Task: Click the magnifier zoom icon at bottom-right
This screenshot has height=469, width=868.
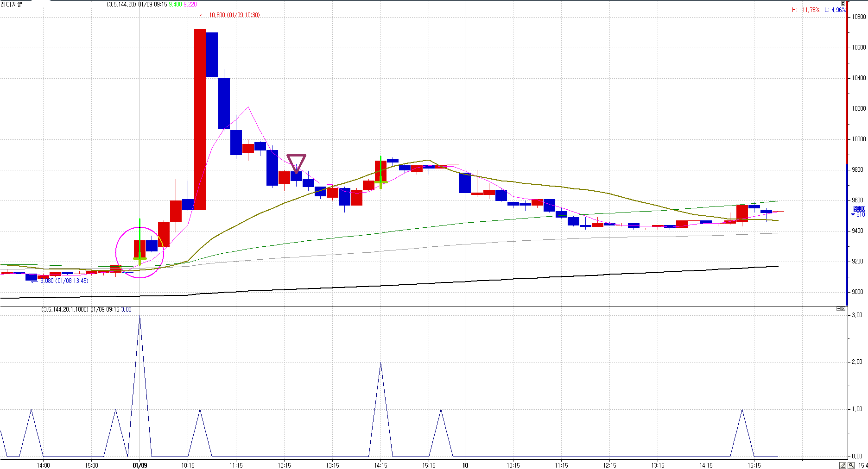Action: click(851, 465)
